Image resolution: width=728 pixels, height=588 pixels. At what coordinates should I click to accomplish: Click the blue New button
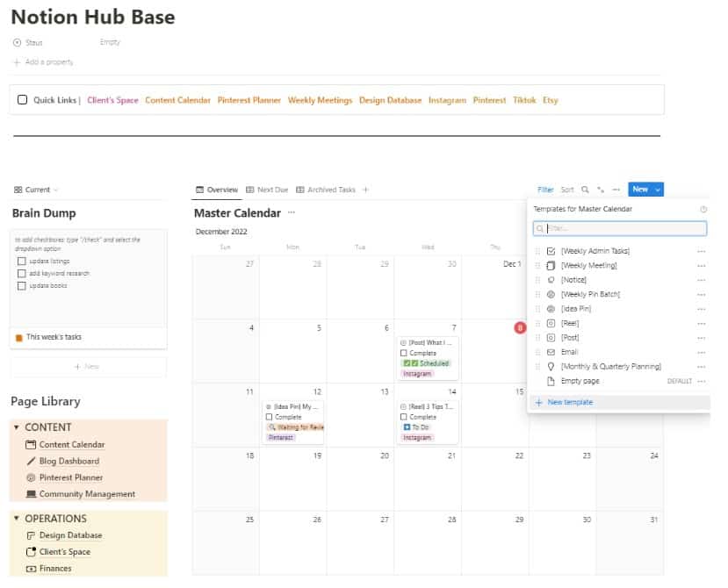tap(640, 190)
